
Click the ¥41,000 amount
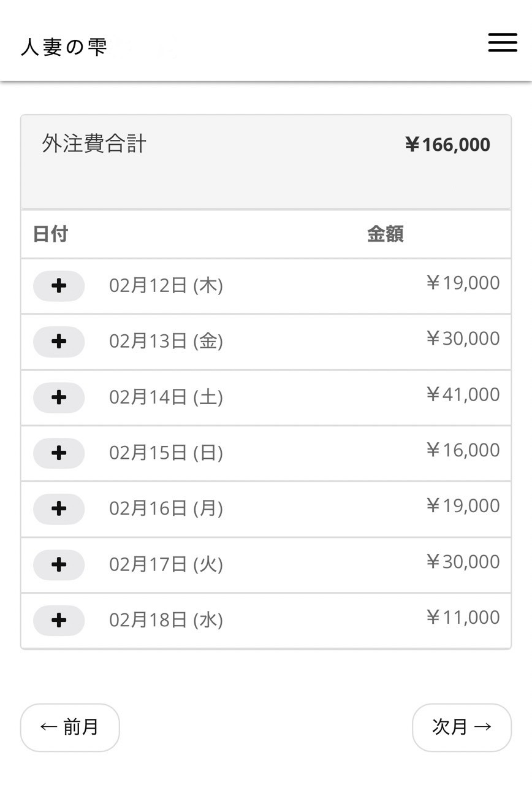pos(463,394)
